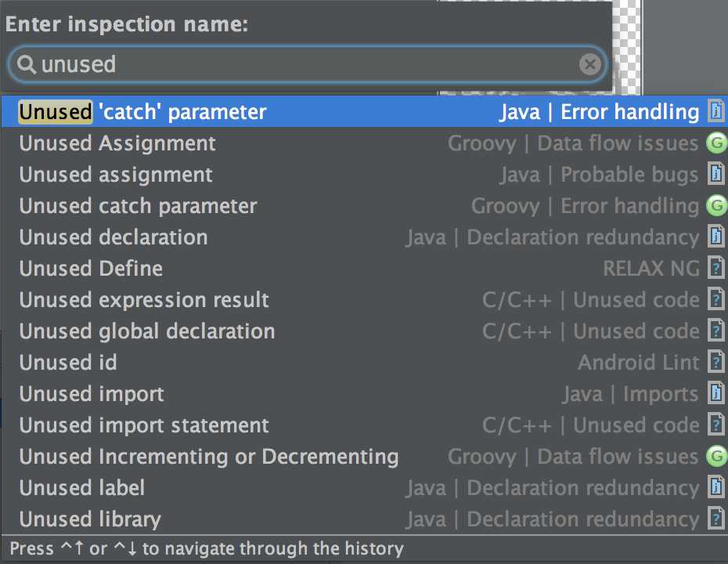Select Unused global declaration entry
The height and width of the screenshot is (564, 728).
coord(147,331)
